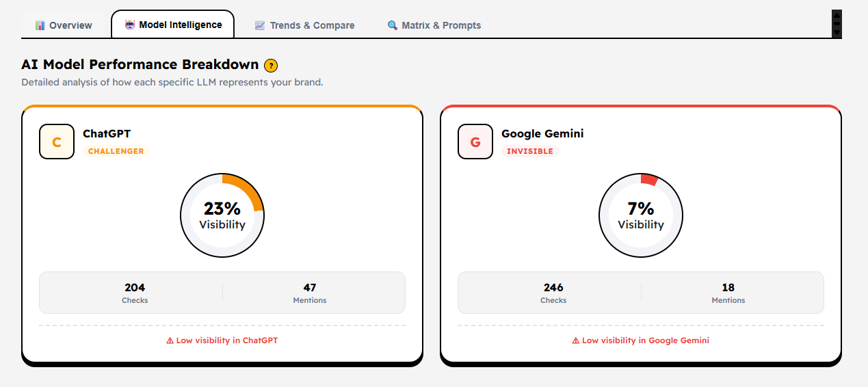This screenshot has width=868, height=387.
Task: Click the Overview tab chart icon
Action: 40,25
